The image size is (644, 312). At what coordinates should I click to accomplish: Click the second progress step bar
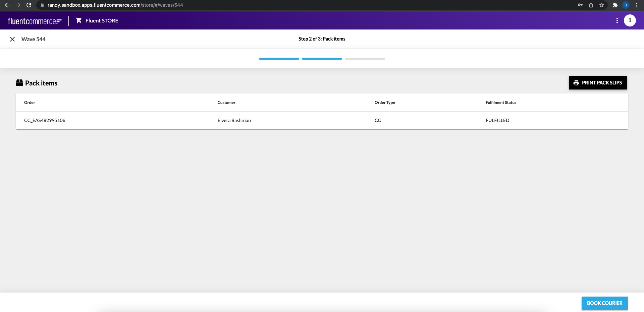322,59
